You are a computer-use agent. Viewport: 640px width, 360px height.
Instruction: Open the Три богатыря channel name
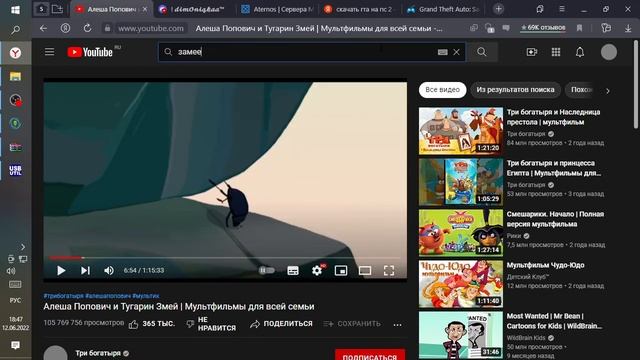point(98,353)
